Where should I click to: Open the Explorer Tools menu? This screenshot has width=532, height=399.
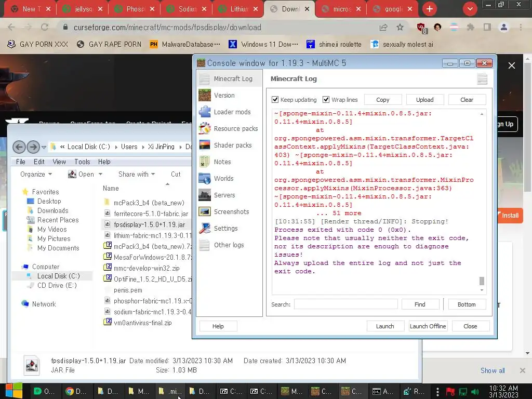82,162
